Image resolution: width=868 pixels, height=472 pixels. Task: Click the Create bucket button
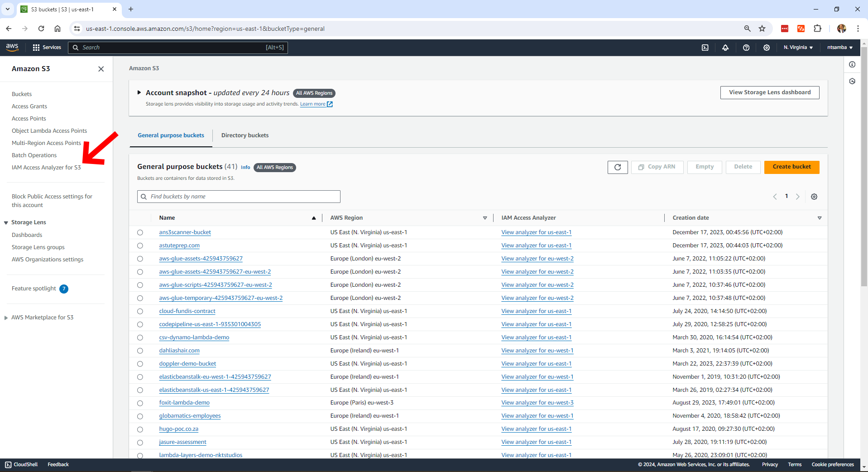click(x=791, y=167)
